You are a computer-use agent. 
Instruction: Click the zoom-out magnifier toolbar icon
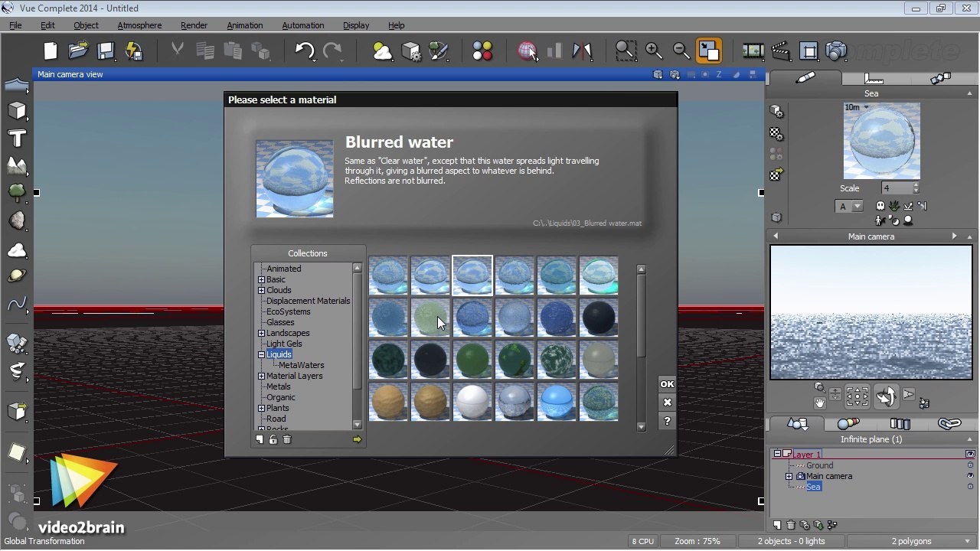click(x=681, y=51)
